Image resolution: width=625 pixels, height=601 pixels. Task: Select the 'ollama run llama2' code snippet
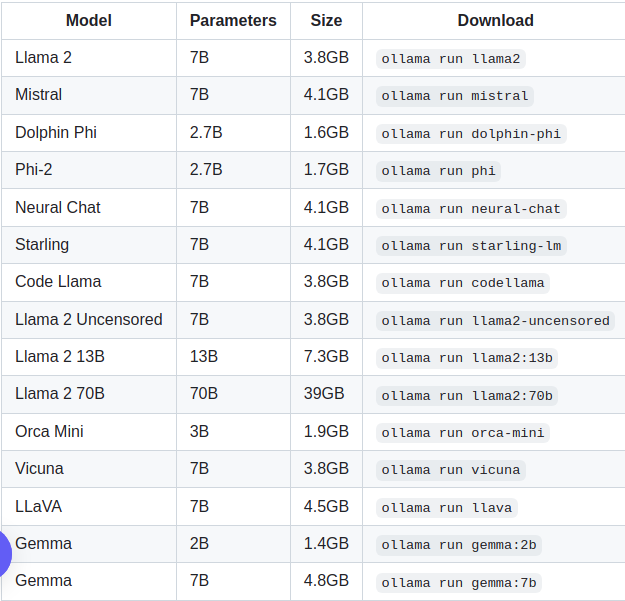[x=450, y=59]
